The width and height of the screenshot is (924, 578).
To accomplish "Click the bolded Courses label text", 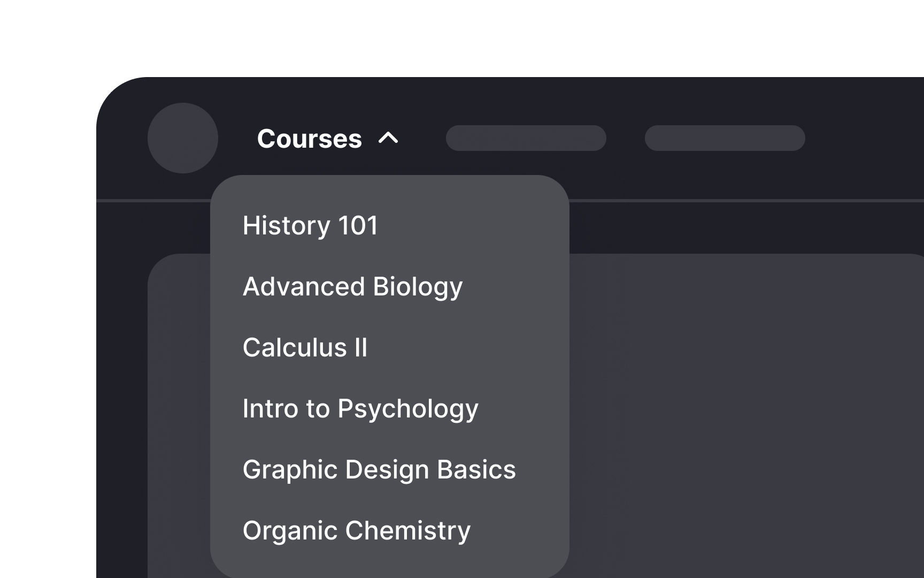I will click(310, 139).
